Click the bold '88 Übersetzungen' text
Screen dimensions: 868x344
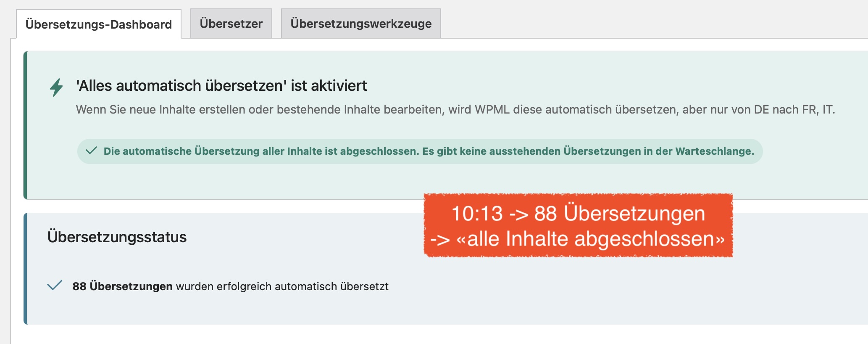point(122,286)
